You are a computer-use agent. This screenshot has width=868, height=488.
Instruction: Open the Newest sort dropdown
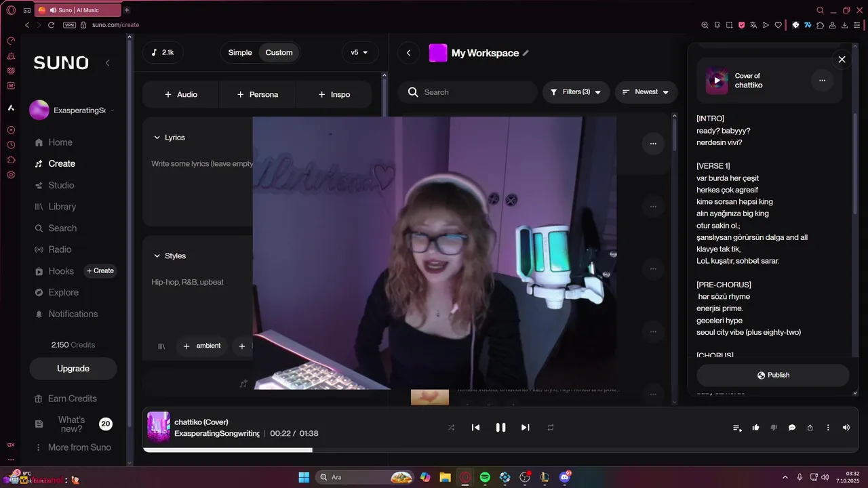(x=646, y=92)
